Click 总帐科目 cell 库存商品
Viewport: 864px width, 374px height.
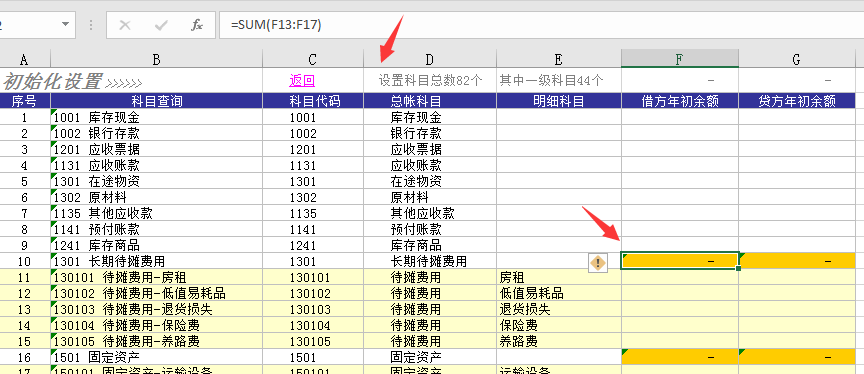(430, 245)
